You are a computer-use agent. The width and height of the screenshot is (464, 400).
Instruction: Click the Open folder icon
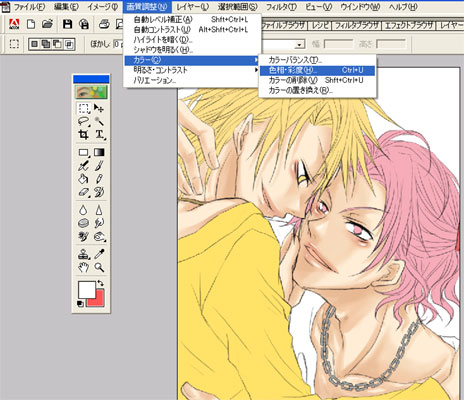pyautogui.click(x=47, y=24)
